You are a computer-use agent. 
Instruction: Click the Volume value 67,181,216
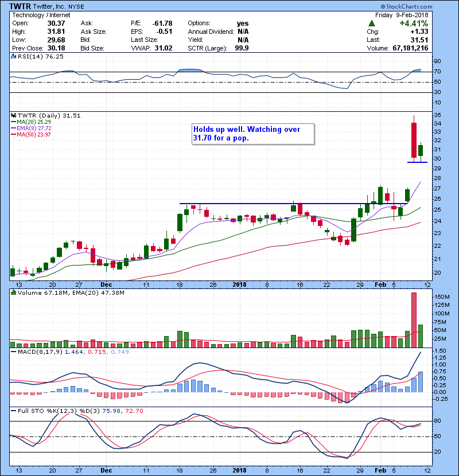410,48
